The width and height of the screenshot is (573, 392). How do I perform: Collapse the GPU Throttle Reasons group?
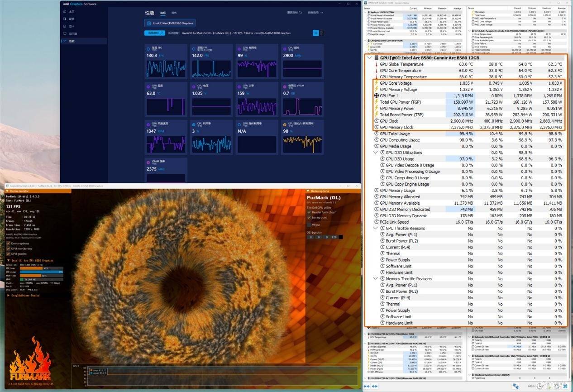click(x=376, y=229)
